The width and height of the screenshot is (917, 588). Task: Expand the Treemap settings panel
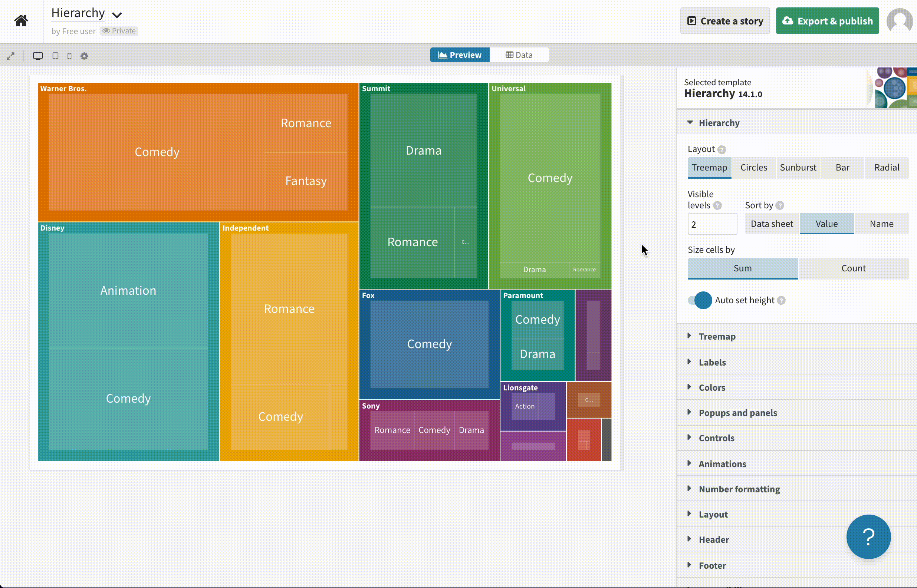717,336
